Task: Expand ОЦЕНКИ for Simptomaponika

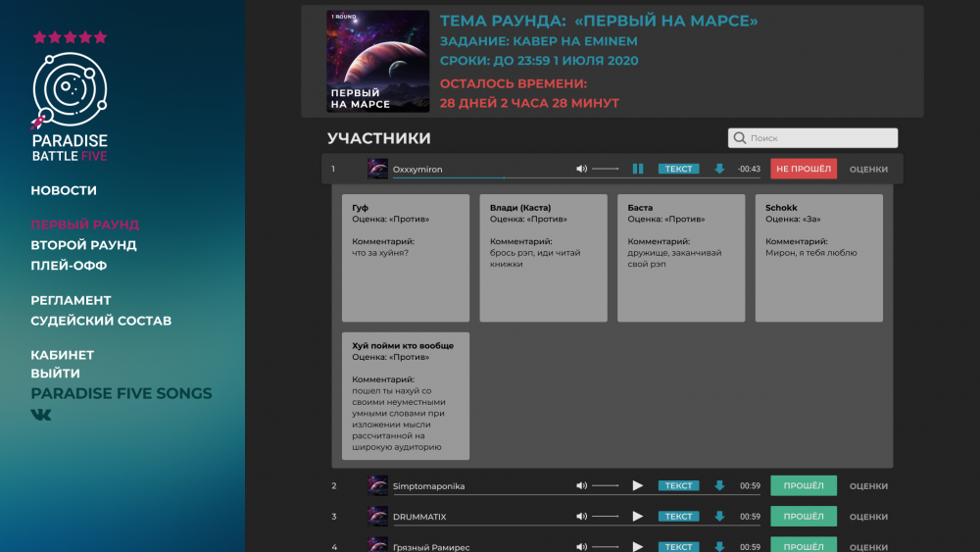Action: 868,485
